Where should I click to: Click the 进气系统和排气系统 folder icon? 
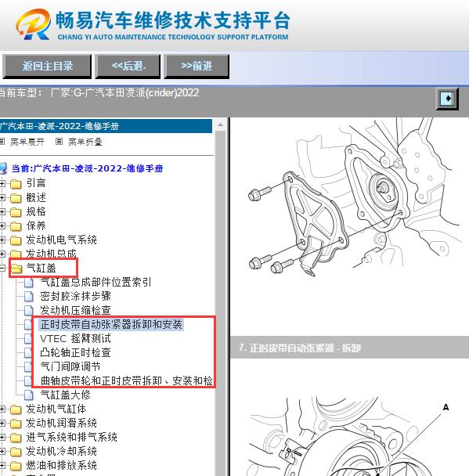coord(16,438)
